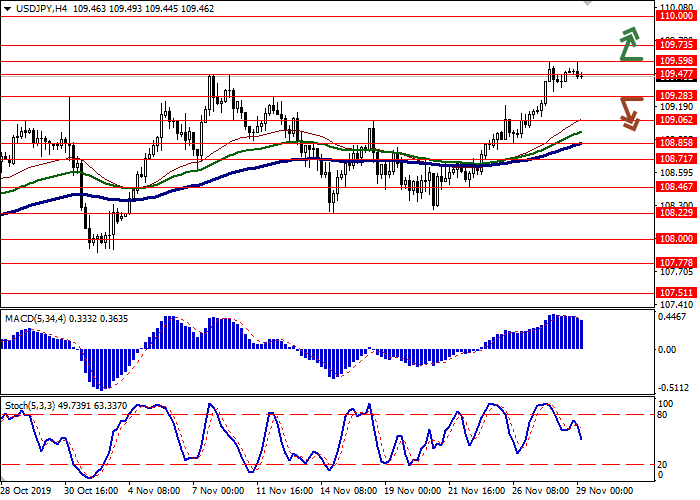Click the 107.778 price level label
Screen dimensions: 700x500
(x=676, y=262)
